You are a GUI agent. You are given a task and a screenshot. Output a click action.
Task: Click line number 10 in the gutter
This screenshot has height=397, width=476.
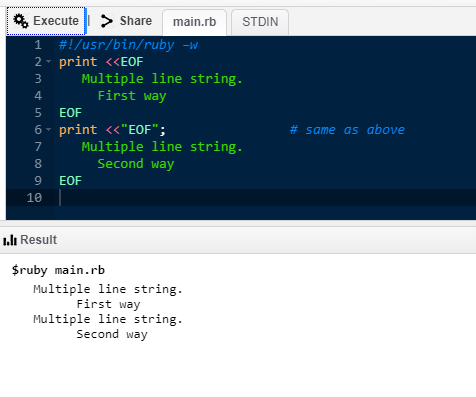pos(34,198)
